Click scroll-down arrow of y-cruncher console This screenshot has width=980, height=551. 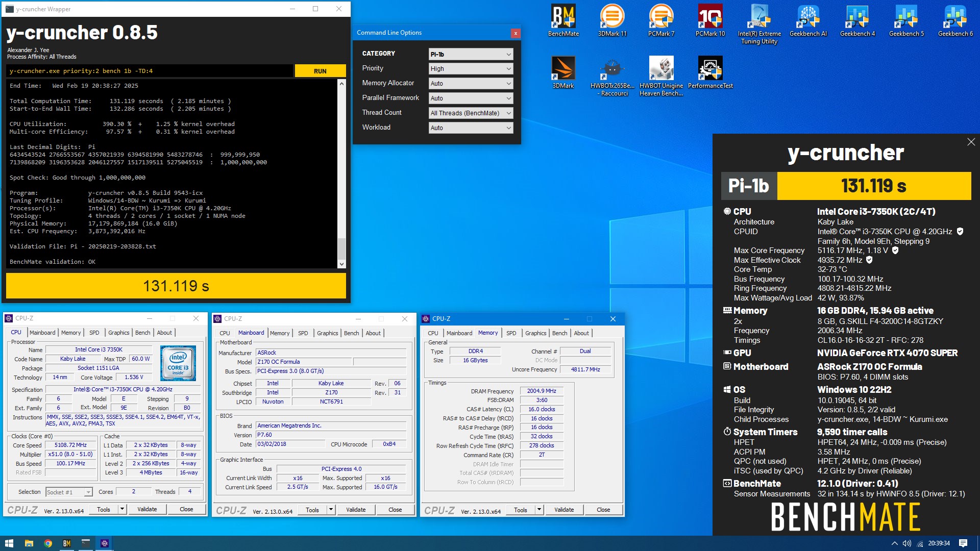341,264
